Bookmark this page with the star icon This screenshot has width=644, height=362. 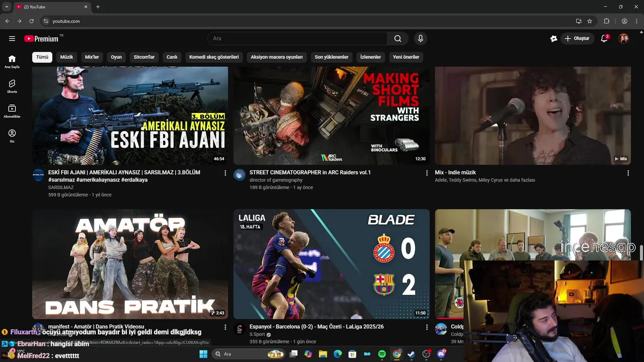pyautogui.click(x=590, y=21)
